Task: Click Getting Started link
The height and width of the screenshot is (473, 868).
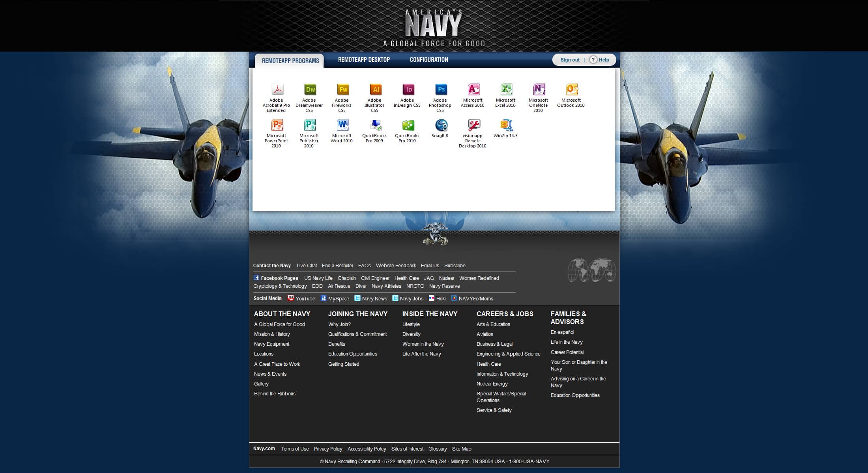Action: coord(344,364)
